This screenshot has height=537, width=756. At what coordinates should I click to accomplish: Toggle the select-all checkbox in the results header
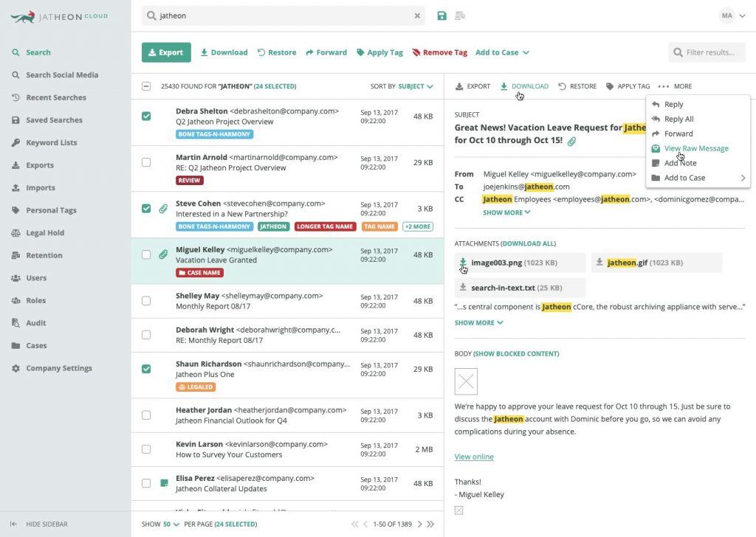click(x=146, y=86)
